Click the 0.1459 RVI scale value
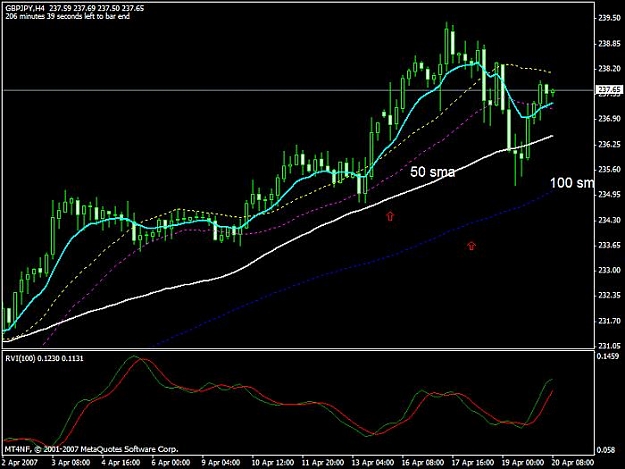The width and height of the screenshot is (625, 469). pyautogui.click(x=608, y=356)
